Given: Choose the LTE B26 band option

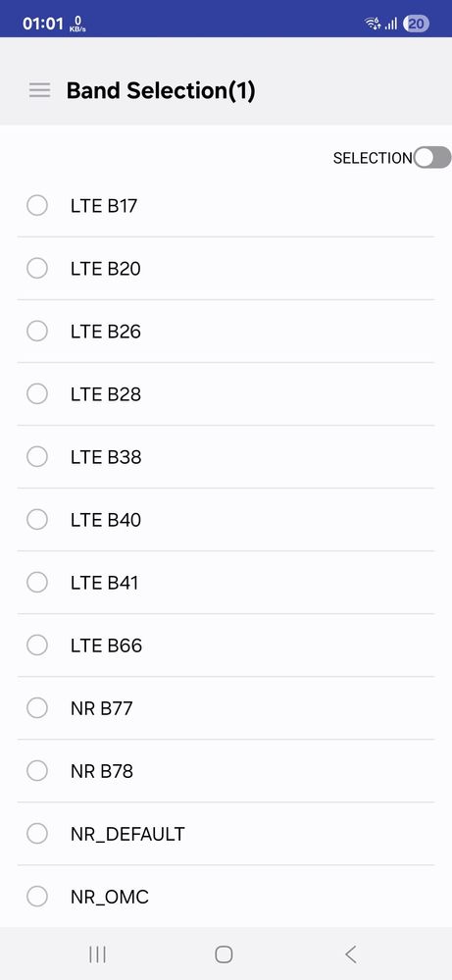Looking at the screenshot, I should (x=226, y=332).
